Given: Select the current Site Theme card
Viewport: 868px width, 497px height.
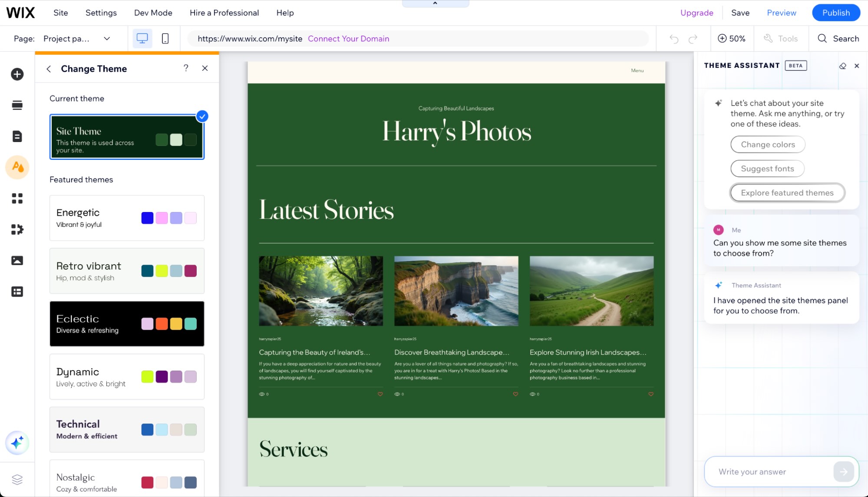Looking at the screenshot, I should click(x=127, y=137).
